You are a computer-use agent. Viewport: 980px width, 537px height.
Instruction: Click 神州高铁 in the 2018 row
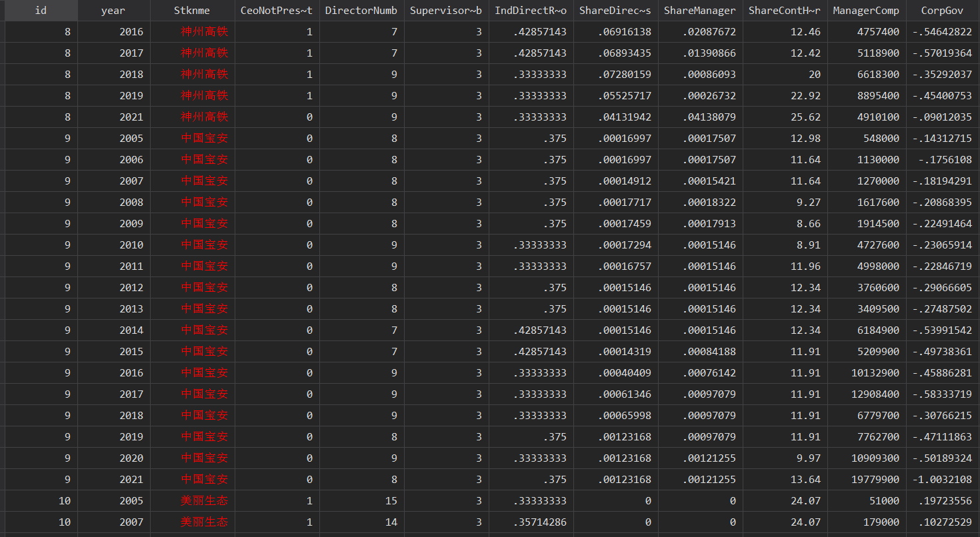(205, 75)
